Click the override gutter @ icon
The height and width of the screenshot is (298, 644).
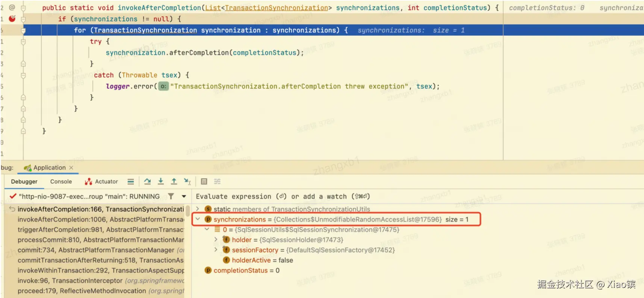[12, 8]
